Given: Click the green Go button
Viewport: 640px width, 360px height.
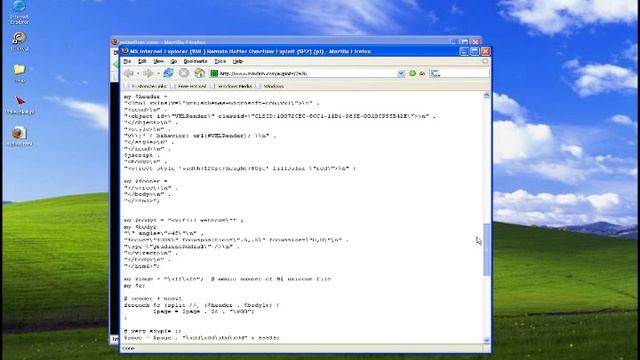Looking at the screenshot, I should 413,73.
